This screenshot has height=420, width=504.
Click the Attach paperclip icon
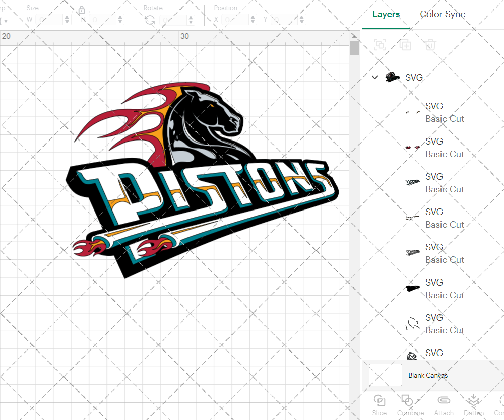[444, 400]
